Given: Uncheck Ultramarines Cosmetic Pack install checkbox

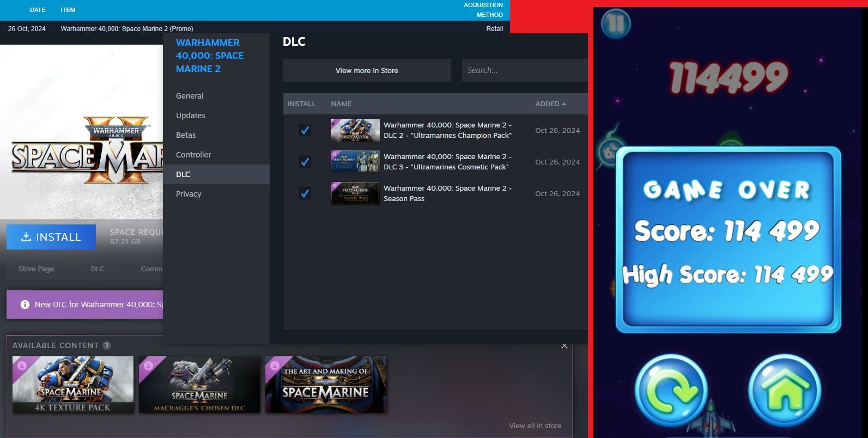Looking at the screenshot, I should pos(305,162).
